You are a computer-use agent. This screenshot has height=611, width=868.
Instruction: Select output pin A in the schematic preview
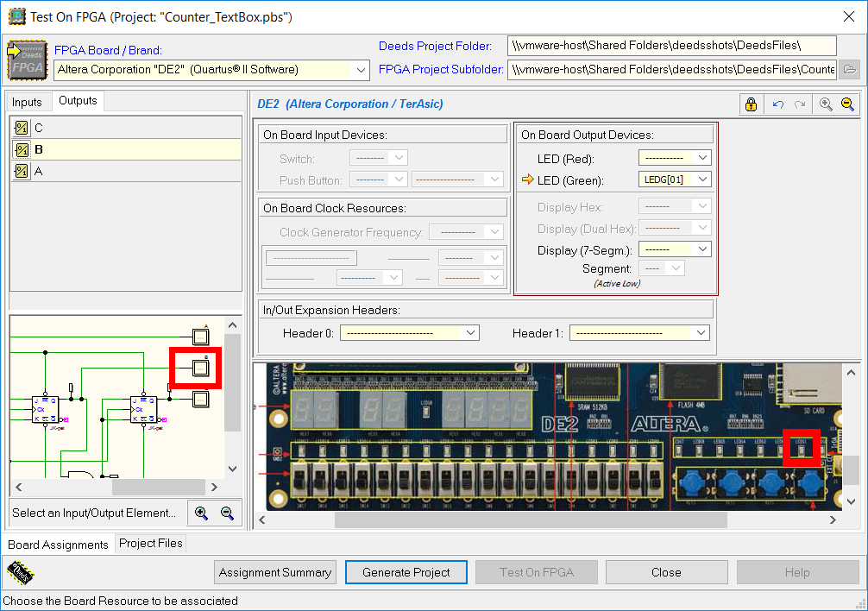point(200,336)
